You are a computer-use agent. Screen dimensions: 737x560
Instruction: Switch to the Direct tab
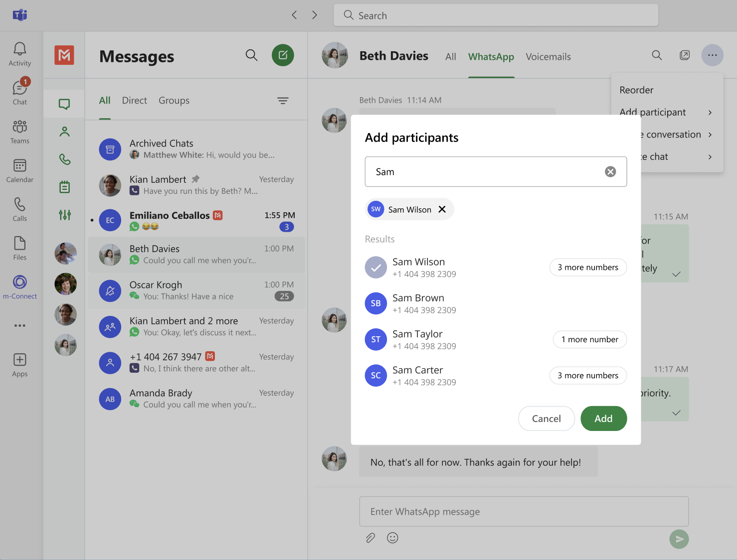click(x=135, y=101)
